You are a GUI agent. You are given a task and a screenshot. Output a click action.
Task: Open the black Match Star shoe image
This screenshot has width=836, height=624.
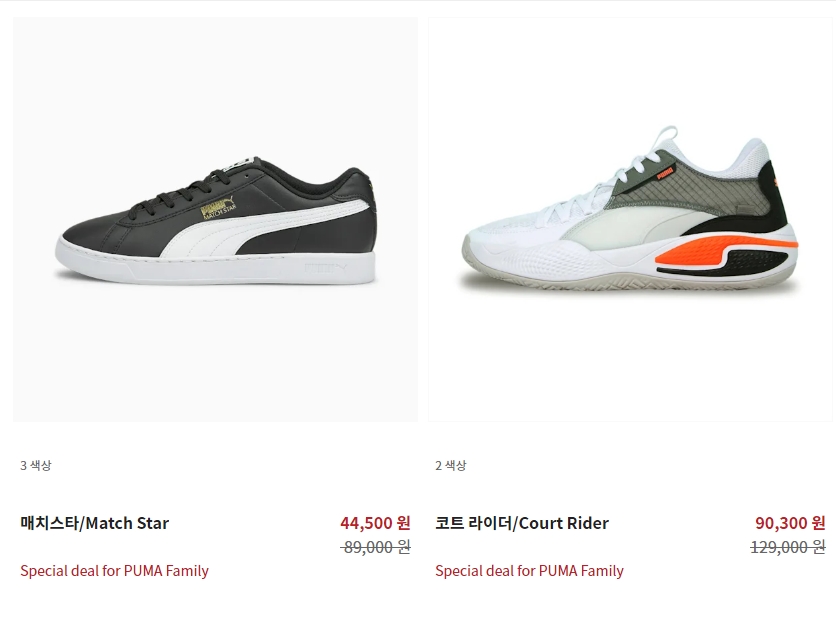pyautogui.click(x=215, y=219)
